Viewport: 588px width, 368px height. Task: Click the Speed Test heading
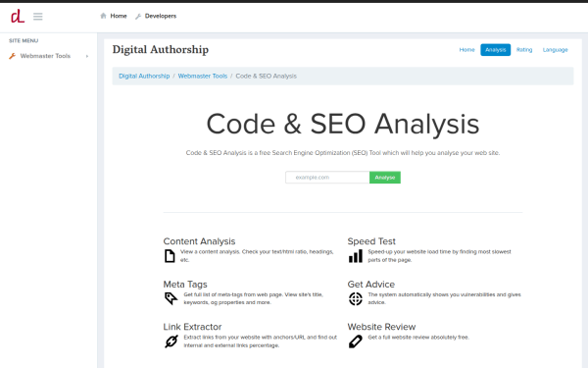coord(371,241)
